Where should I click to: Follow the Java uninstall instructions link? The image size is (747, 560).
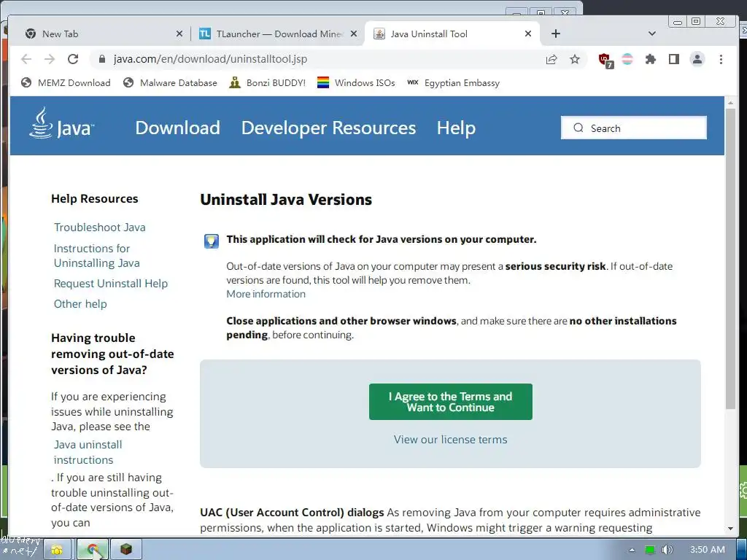click(88, 452)
